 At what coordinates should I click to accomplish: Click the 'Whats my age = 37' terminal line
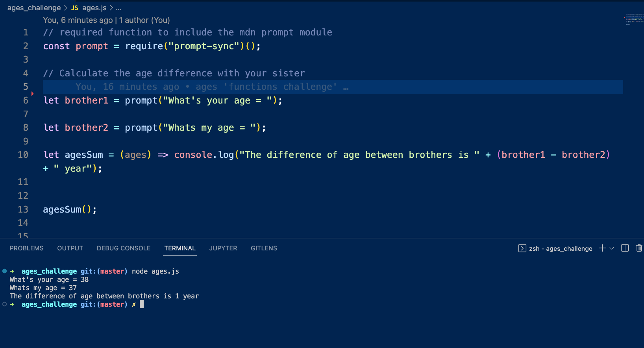point(43,288)
